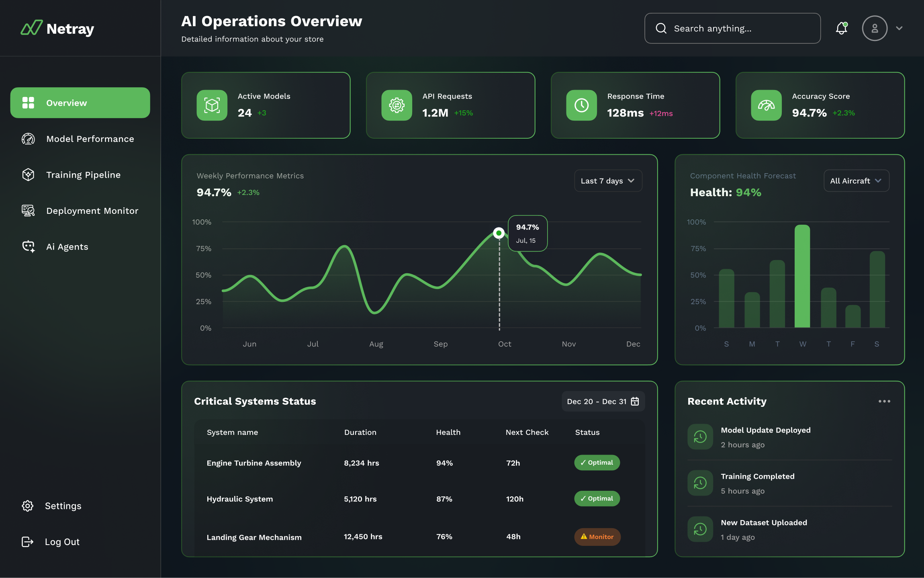
Task: Open the Training Pipeline page
Action: click(x=83, y=175)
